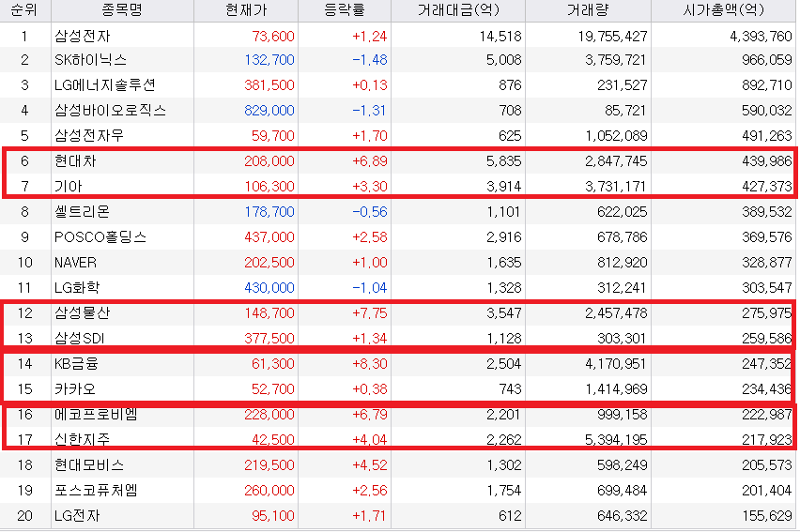Sort by the 종목명 column header
This screenshot has width=800, height=532.
click(x=122, y=9)
